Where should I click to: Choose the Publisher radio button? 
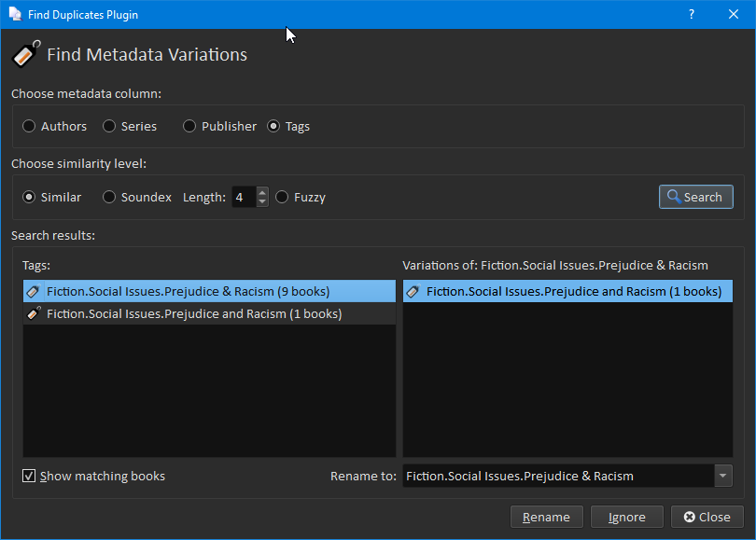[190, 126]
